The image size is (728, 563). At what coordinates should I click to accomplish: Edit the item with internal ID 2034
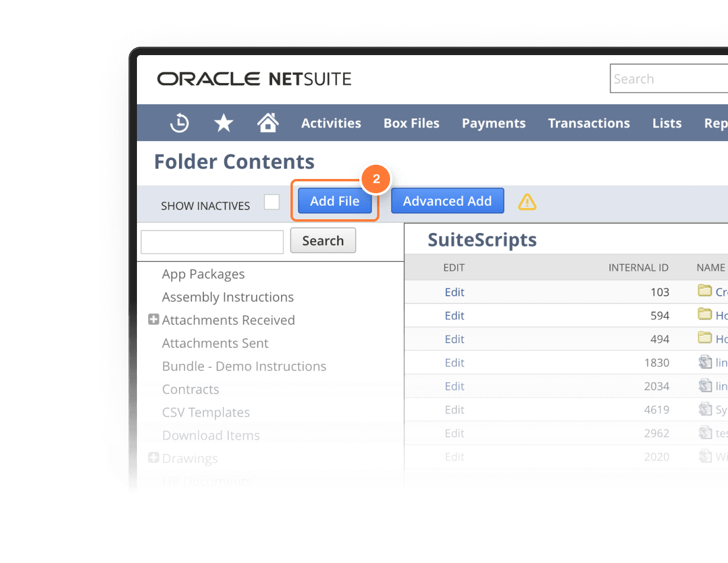point(455,386)
